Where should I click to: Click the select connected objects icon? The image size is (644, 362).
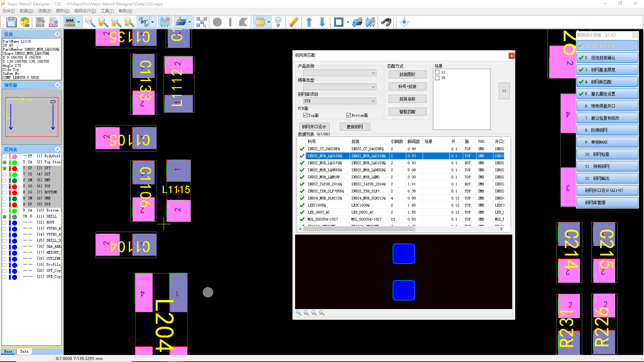click(201, 22)
